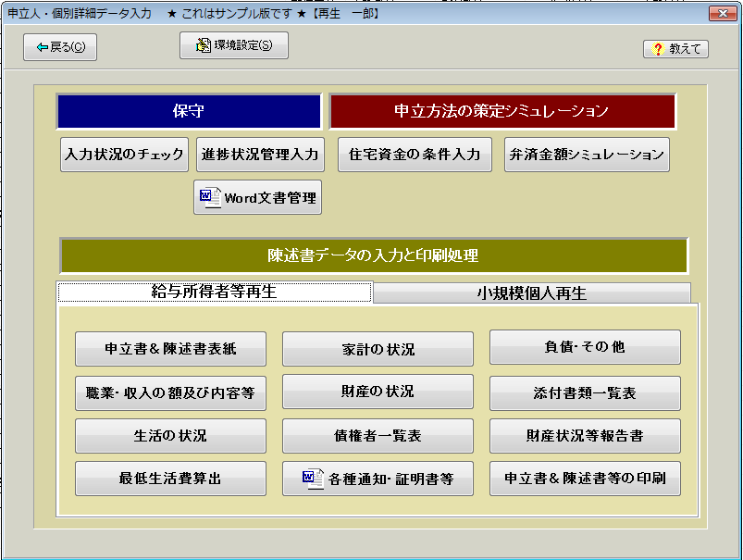Switch to 給与所得者等再生 tab
The image size is (743, 560).
(215, 292)
